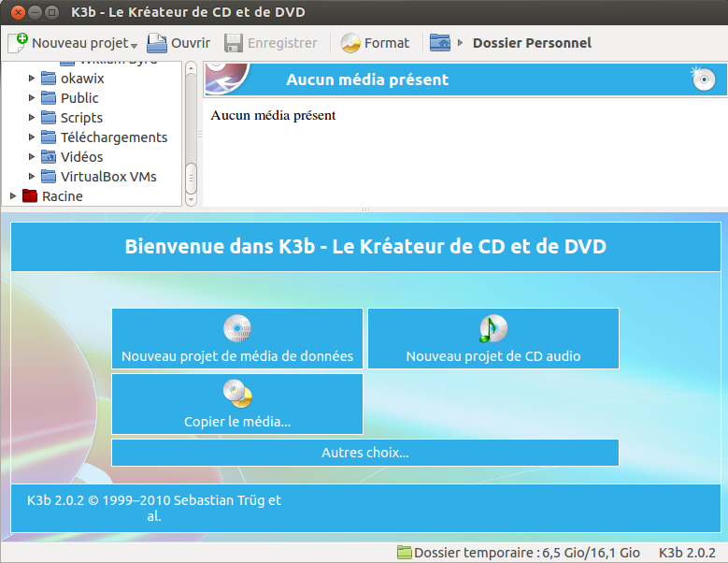Click the vertical splitter between tree and media

[x=200, y=135]
